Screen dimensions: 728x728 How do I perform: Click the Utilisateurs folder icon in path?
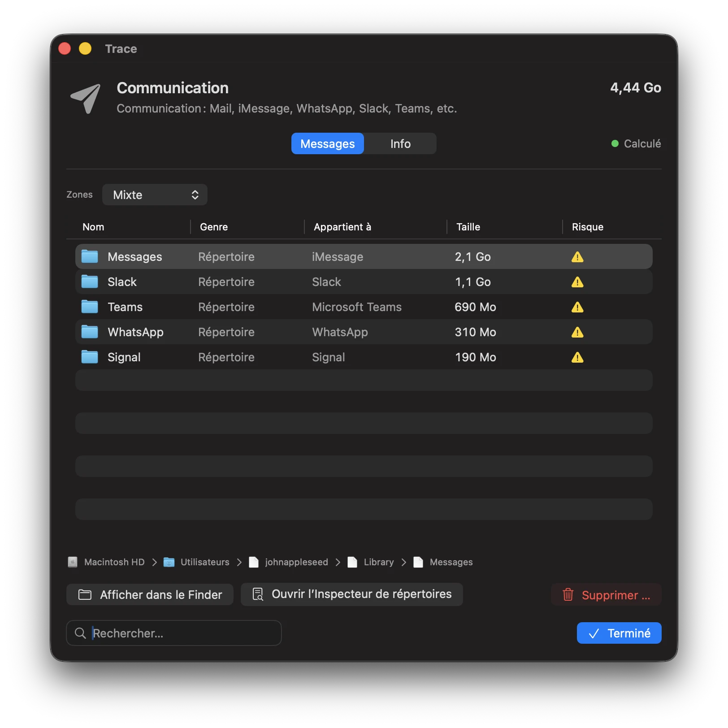169,562
